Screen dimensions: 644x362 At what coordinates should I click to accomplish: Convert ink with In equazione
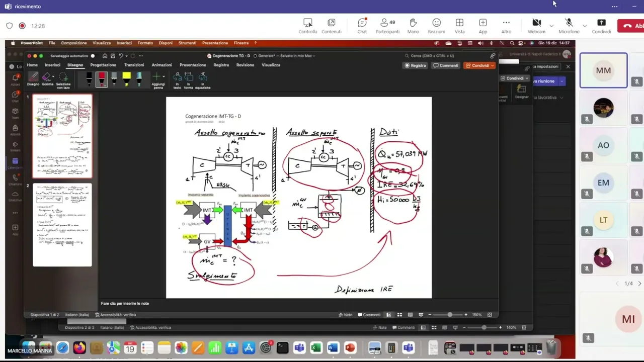point(203,80)
